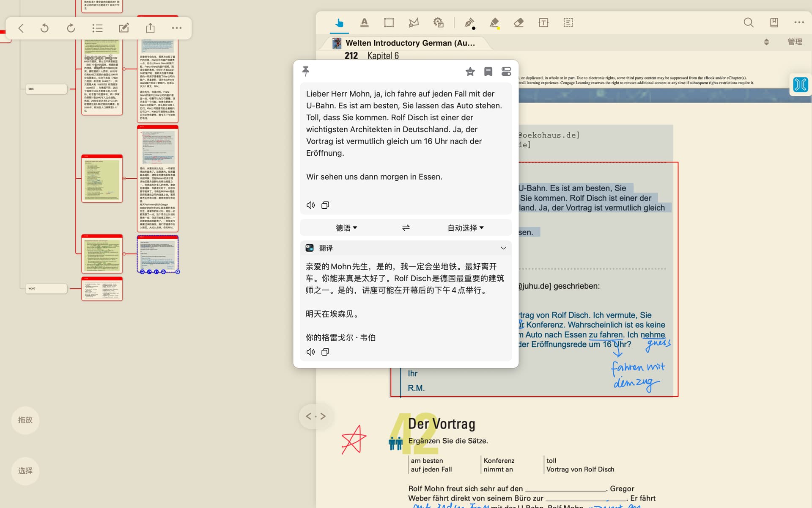
Task: Redo the mind map action
Action: pyautogui.click(x=71, y=28)
